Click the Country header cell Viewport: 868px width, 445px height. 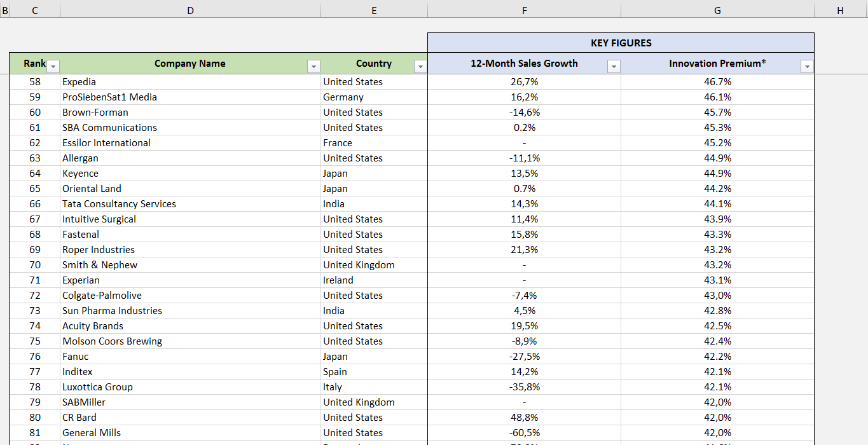(374, 64)
